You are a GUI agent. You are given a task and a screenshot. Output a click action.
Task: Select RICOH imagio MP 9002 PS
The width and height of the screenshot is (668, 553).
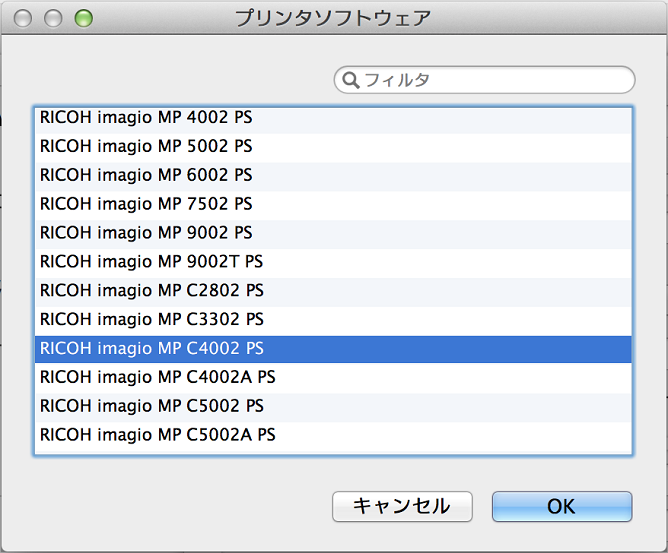coord(146,234)
